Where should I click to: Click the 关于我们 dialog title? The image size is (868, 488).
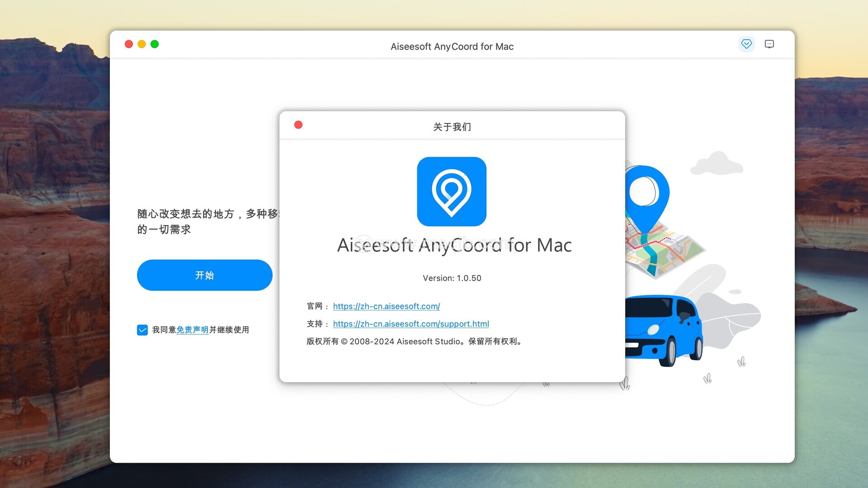[x=452, y=127]
